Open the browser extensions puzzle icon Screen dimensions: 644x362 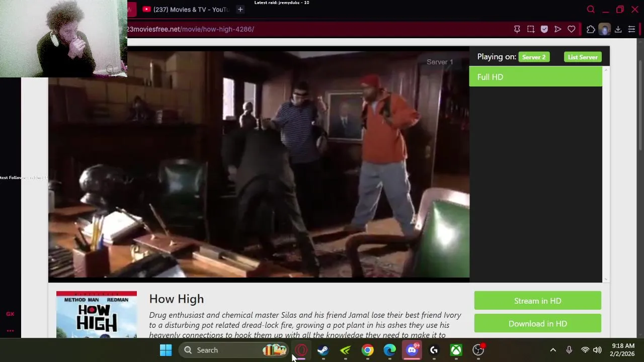pos(591,29)
